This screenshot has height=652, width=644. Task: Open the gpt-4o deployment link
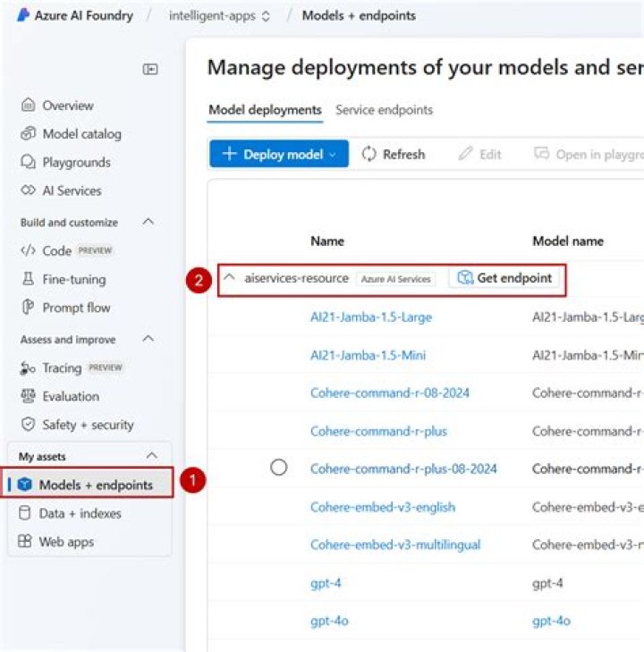[327, 621]
